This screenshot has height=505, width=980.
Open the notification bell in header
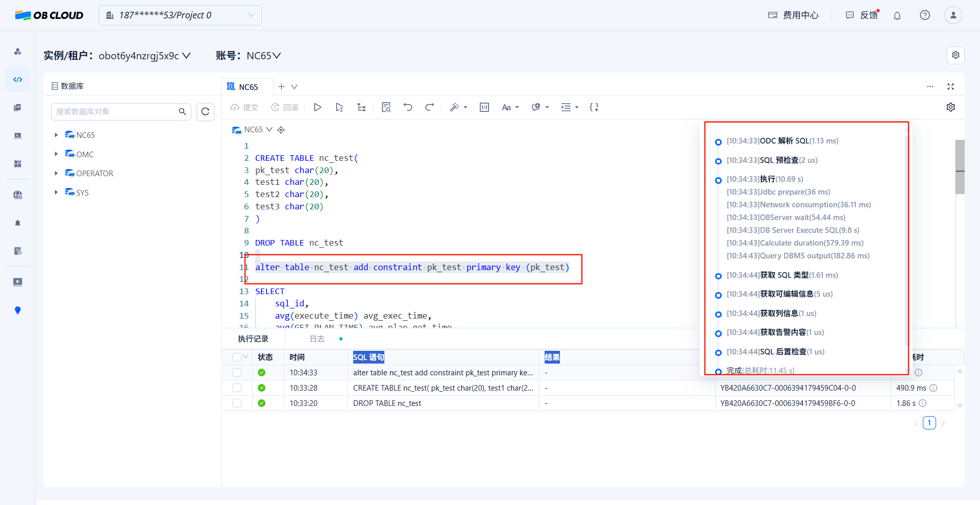(x=897, y=15)
